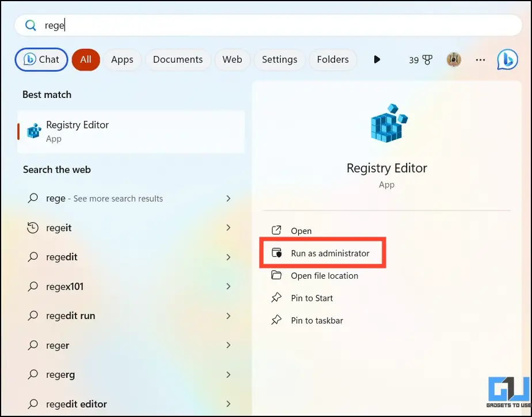Click the search icon beside "regedit" suggestion
532x417 pixels.
[33, 257]
